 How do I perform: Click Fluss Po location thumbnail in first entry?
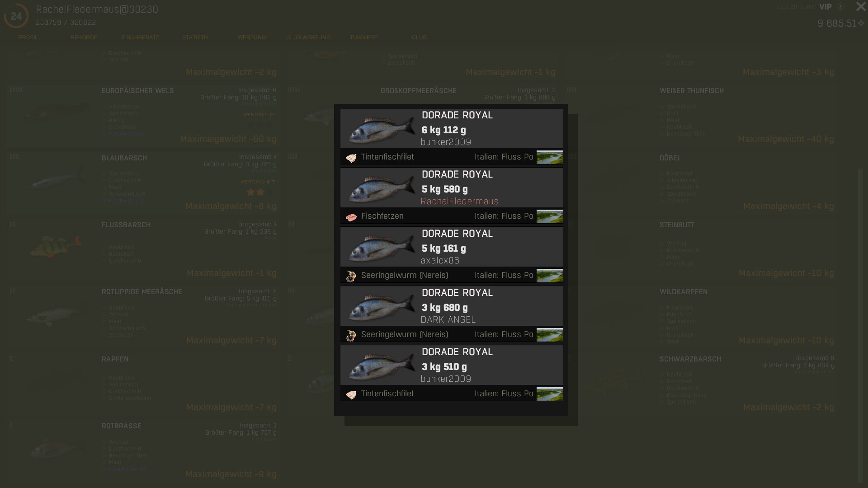point(549,157)
